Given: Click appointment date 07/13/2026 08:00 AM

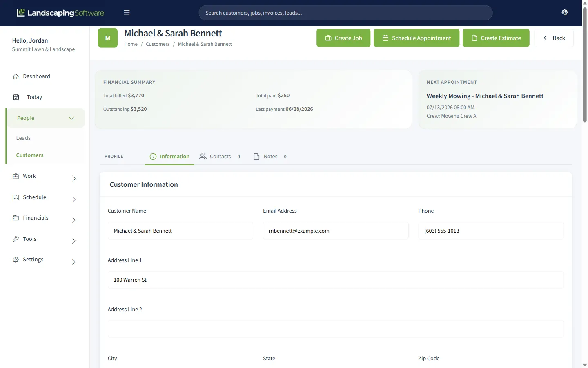Looking at the screenshot, I should (450, 108).
